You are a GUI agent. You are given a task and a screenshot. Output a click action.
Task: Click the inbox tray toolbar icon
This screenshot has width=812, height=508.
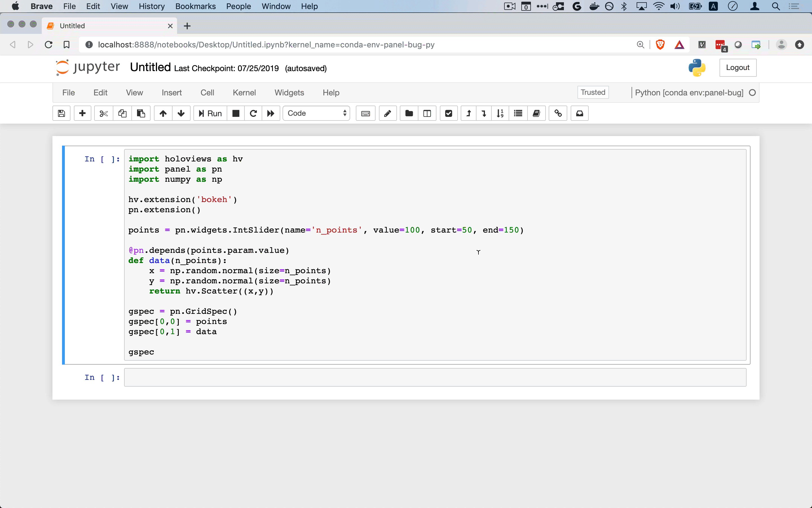(x=579, y=113)
